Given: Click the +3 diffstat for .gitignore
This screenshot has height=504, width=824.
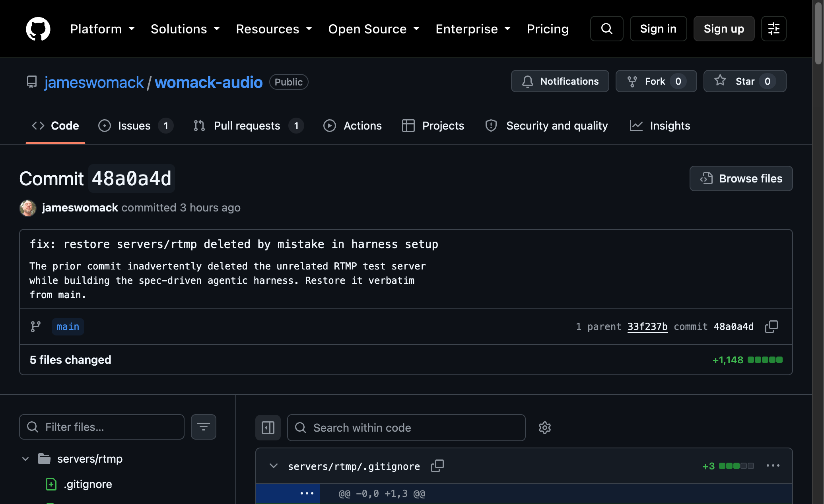Looking at the screenshot, I should tap(728, 466).
